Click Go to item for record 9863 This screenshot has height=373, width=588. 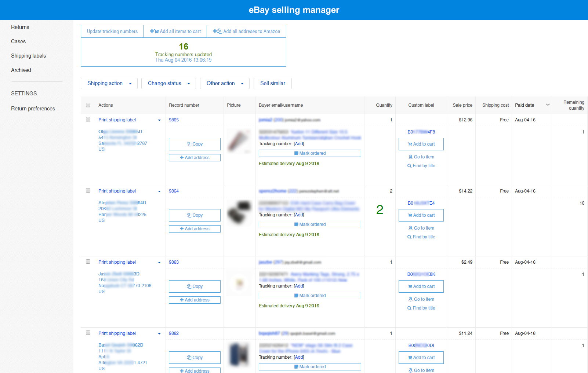421,299
